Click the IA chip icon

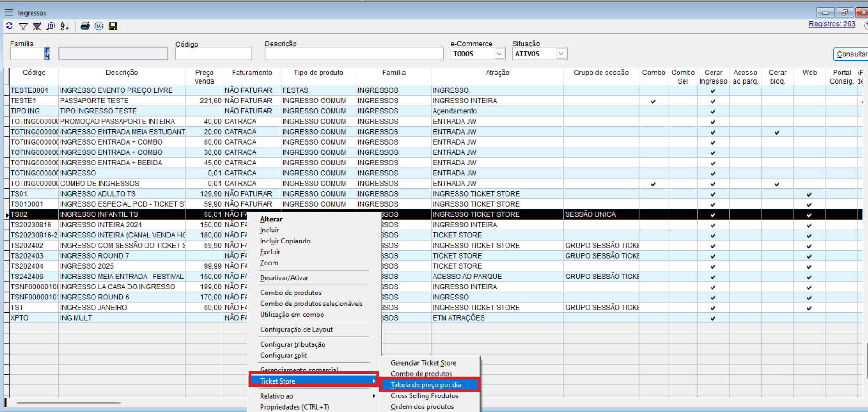pos(99,26)
